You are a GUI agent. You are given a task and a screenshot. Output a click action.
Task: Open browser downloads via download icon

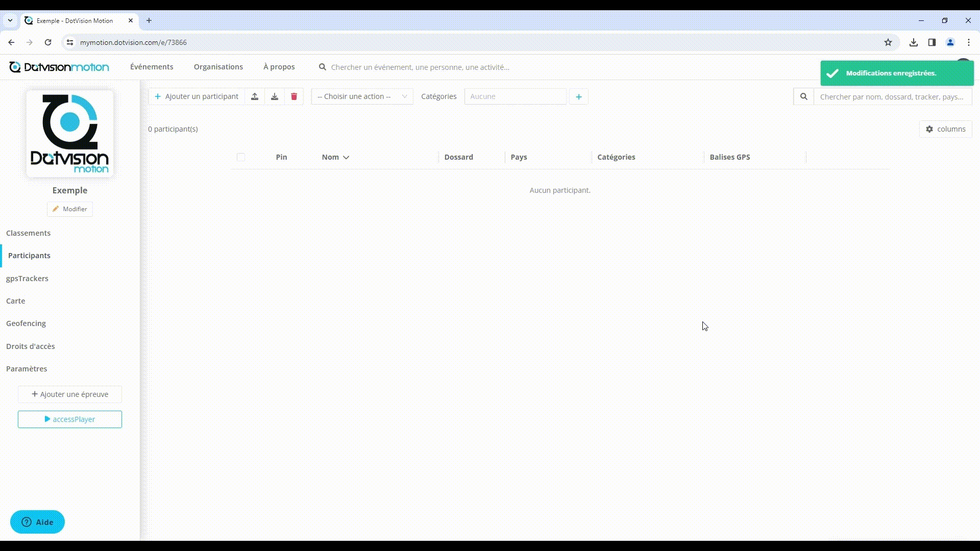coord(913,42)
